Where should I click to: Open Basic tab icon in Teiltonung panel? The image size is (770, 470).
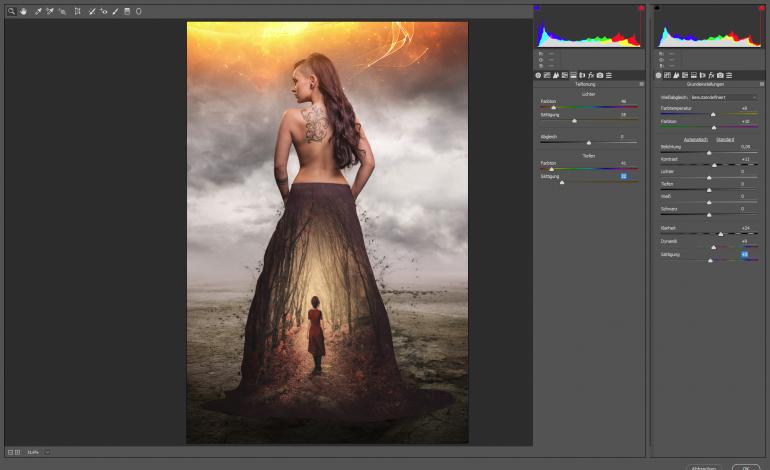(x=538, y=75)
